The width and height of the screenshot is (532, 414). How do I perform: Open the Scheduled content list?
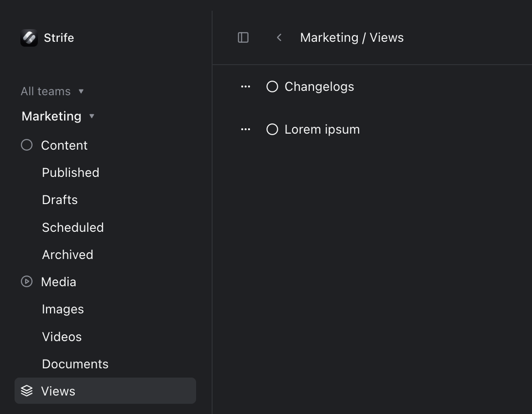(x=73, y=227)
